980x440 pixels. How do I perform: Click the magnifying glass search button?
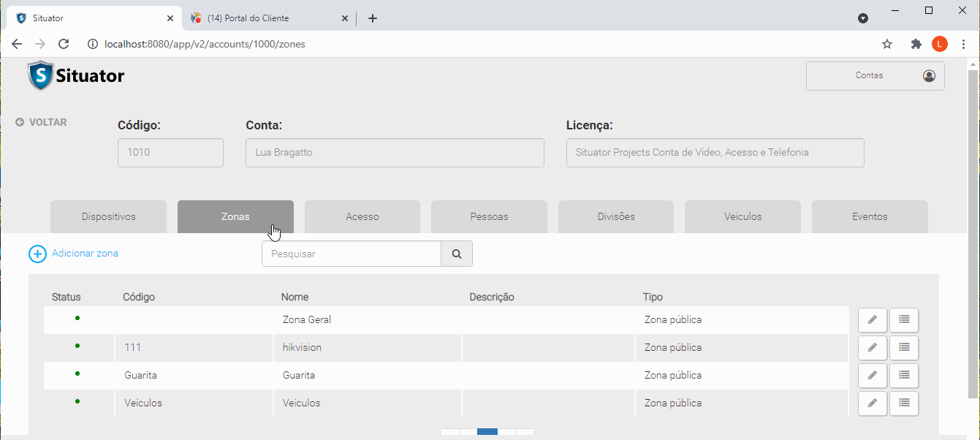pyautogui.click(x=457, y=254)
